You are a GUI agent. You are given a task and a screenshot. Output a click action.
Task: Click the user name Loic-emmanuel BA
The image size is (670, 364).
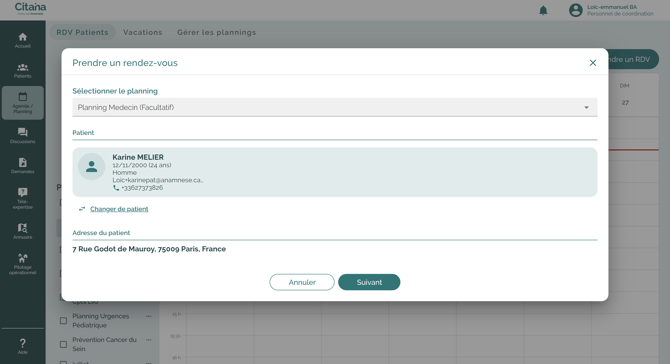[612, 7]
